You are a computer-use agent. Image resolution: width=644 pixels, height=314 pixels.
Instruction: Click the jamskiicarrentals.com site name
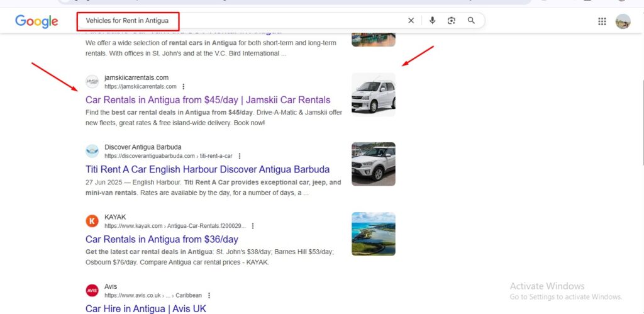point(136,77)
